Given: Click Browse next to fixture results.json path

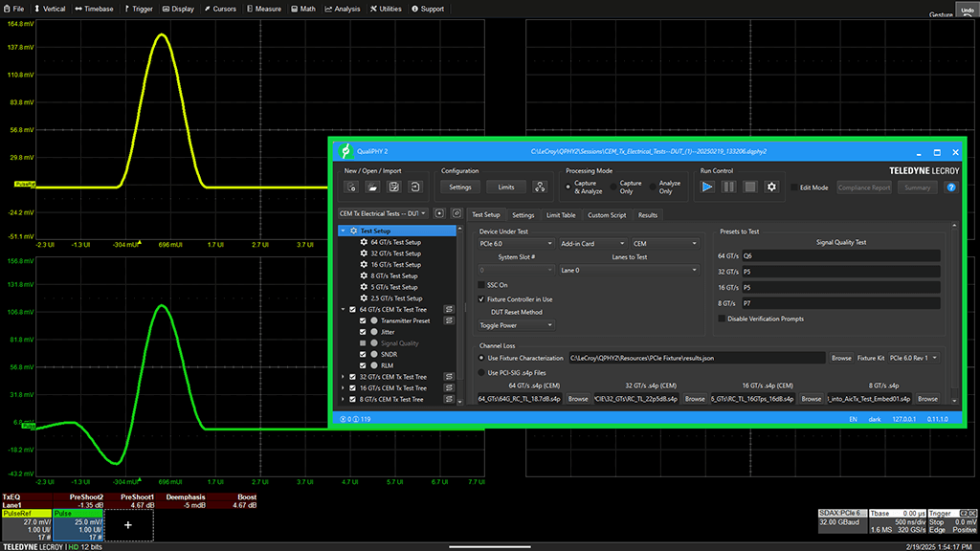Looking at the screenshot, I should [840, 358].
